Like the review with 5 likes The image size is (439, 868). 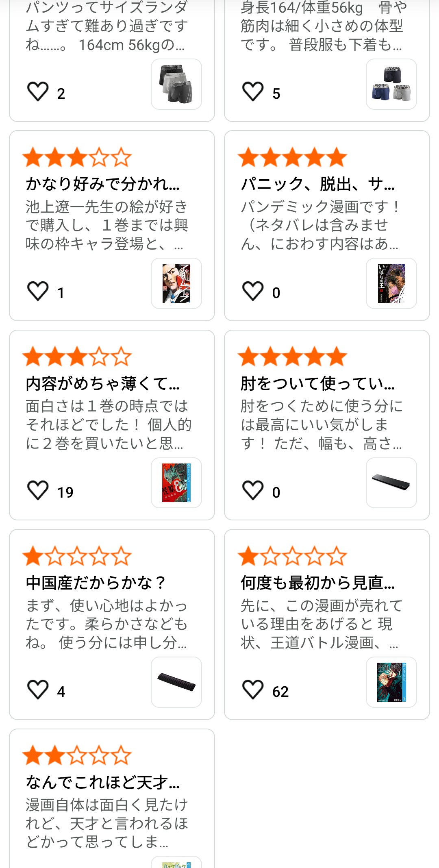point(253,91)
